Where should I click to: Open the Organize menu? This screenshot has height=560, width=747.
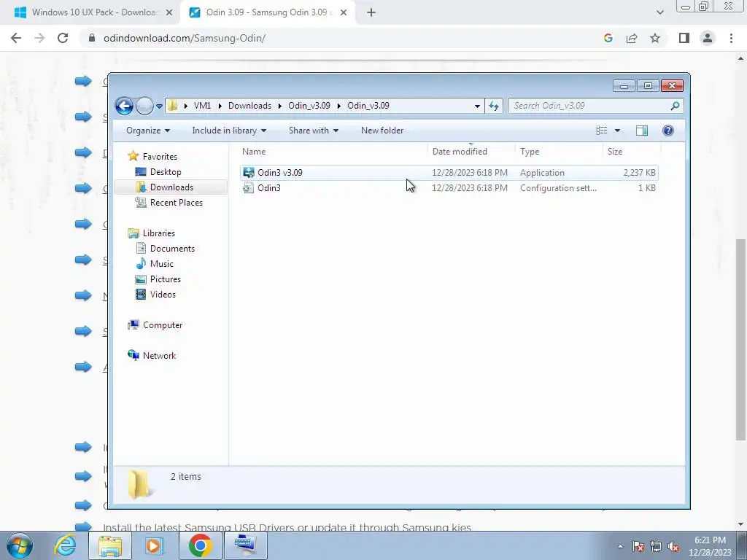147,131
